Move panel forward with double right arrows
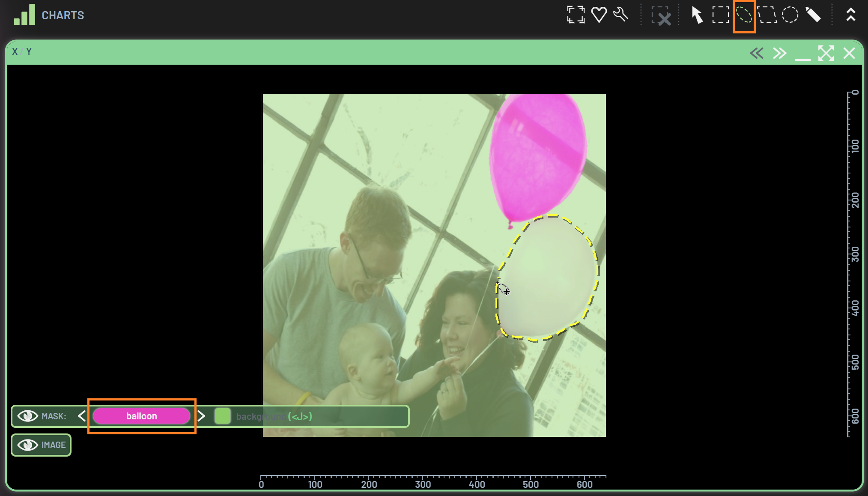Screen dimensions: 868x496 tap(779, 54)
